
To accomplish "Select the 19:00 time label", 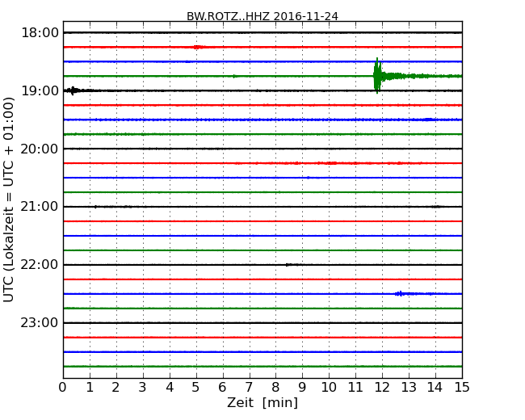I will point(40,90).
